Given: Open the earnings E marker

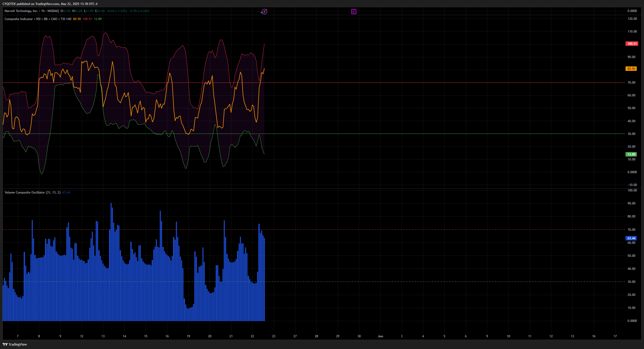Looking at the screenshot, I should click(354, 11).
